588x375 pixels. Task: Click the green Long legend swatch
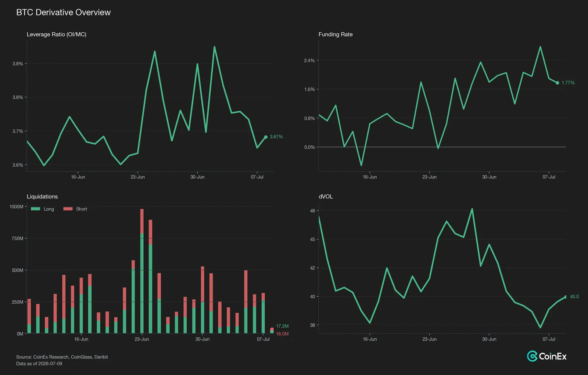[x=35, y=209]
